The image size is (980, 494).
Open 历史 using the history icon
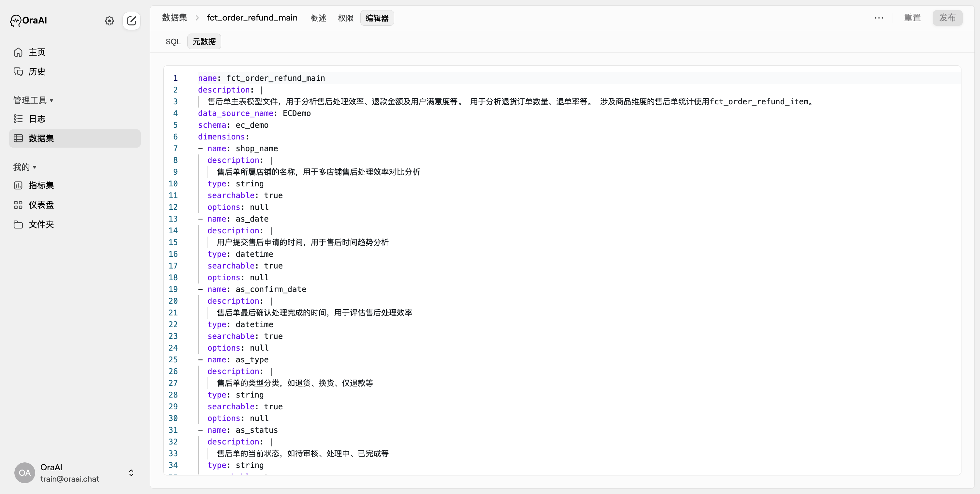[x=18, y=71]
